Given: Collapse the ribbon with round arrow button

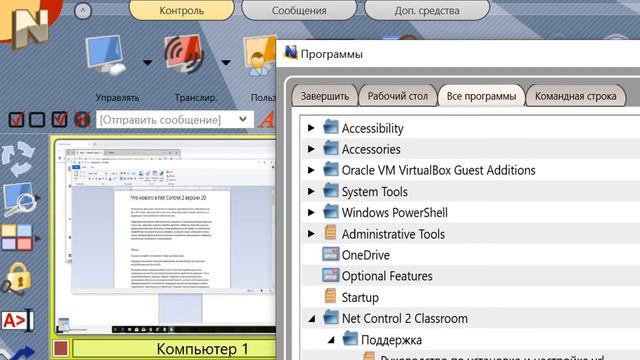Looking at the screenshot, I should point(83,11).
